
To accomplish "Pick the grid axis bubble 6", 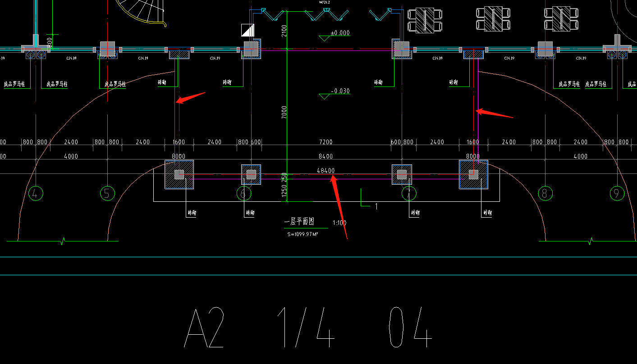I will tap(244, 194).
